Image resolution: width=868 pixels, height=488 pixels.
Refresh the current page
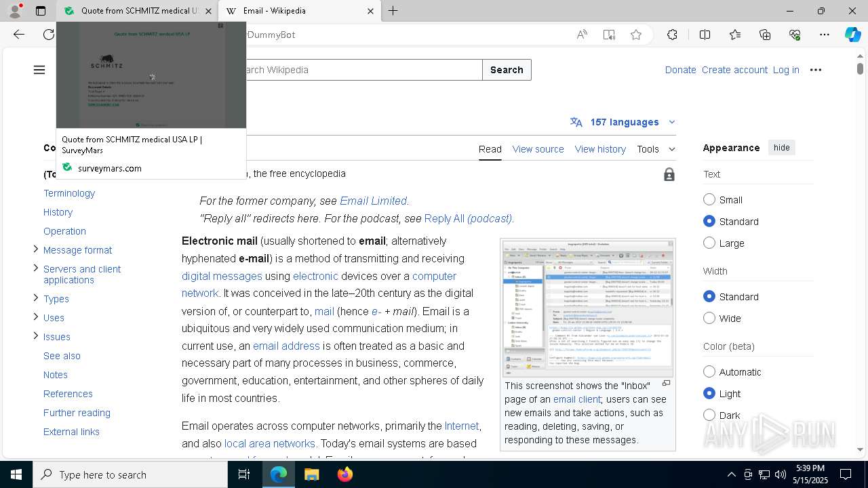pyautogui.click(x=49, y=35)
